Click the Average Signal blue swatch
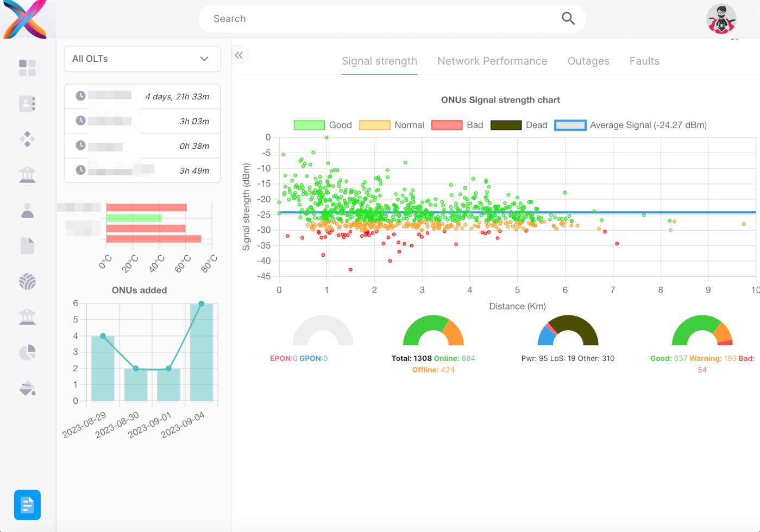Image resolution: width=760 pixels, height=532 pixels. click(570, 125)
